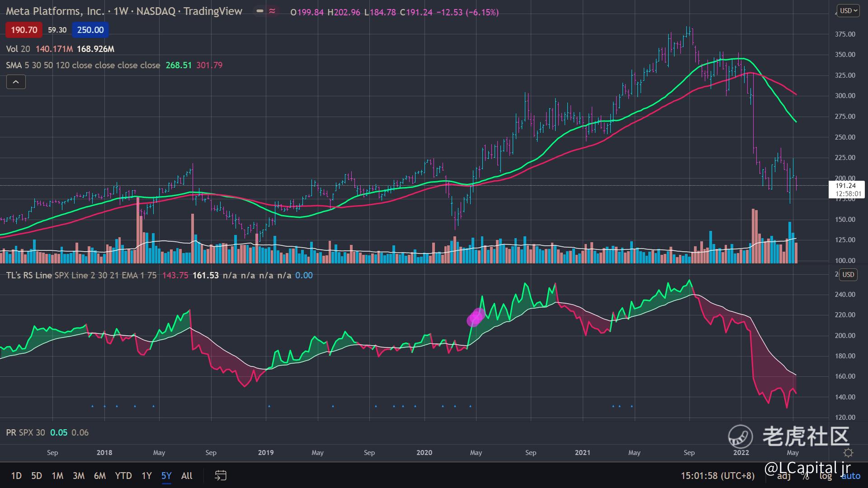868x488 pixels.
Task: Click the blue 250.00 buy button
Action: click(90, 30)
